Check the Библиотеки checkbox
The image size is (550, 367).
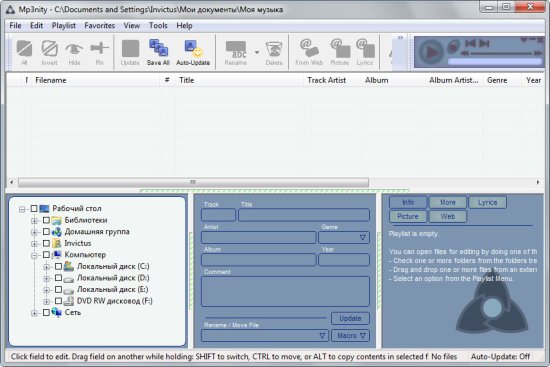point(46,220)
